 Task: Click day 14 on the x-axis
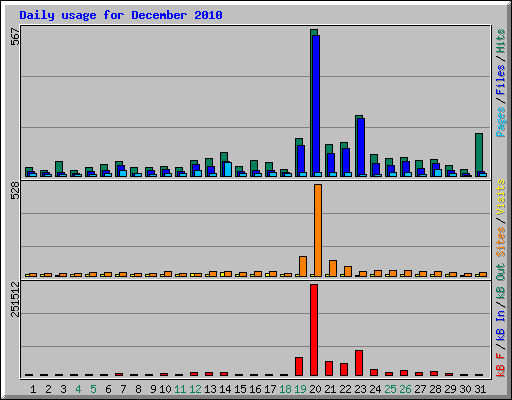(225, 389)
